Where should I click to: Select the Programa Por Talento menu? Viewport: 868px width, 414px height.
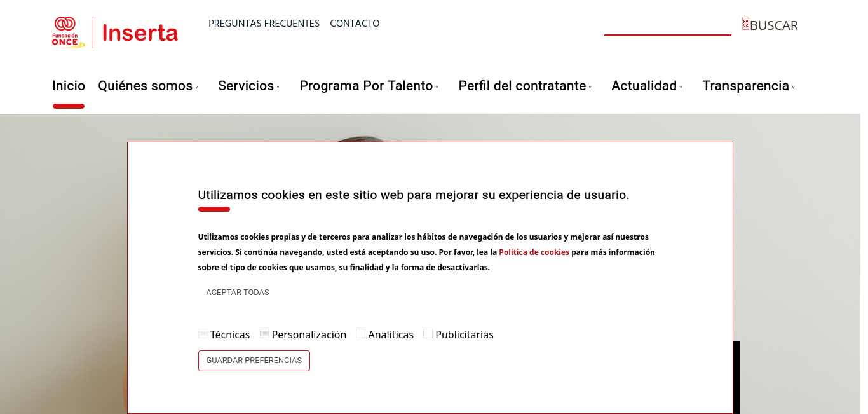pyautogui.click(x=366, y=86)
